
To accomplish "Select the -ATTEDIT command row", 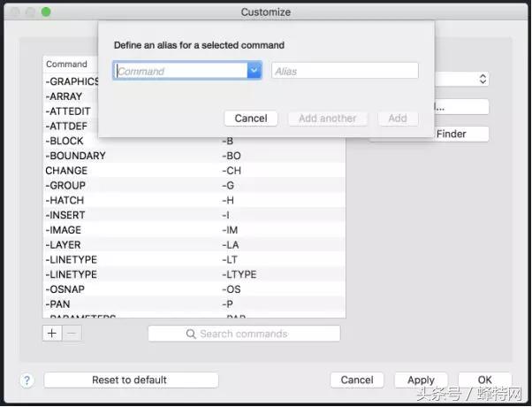I will (x=71, y=111).
